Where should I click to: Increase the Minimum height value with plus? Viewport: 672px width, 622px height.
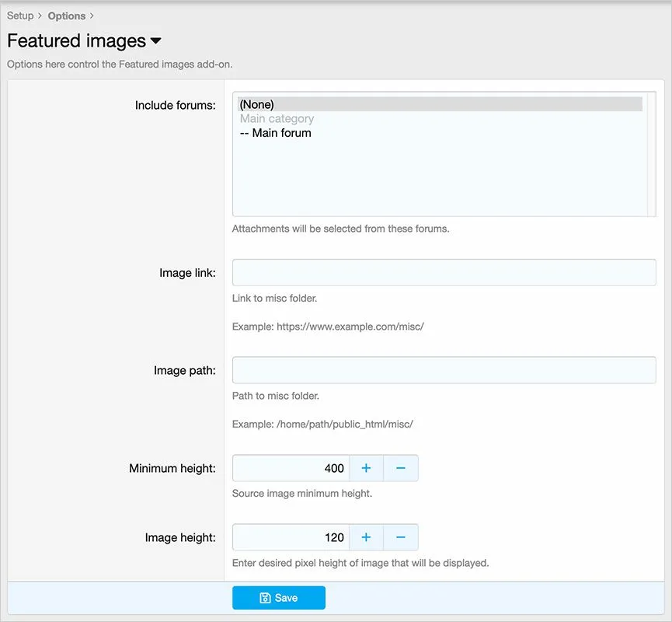(366, 468)
